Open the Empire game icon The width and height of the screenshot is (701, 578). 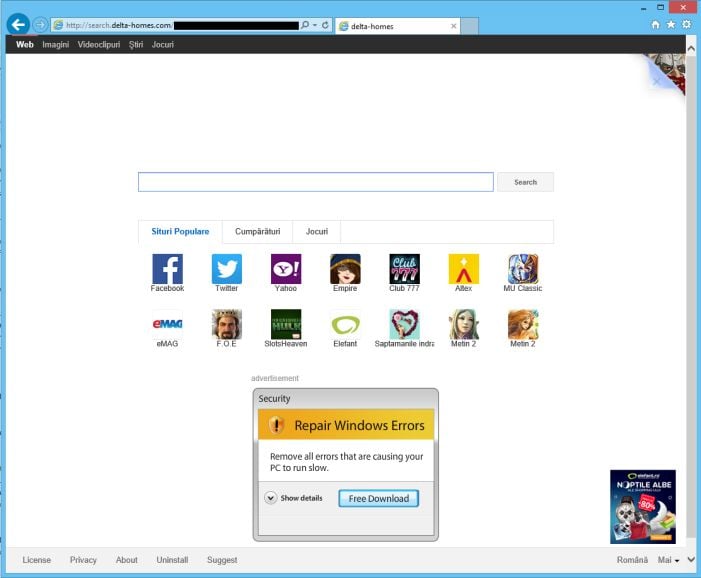pos(345,269)
